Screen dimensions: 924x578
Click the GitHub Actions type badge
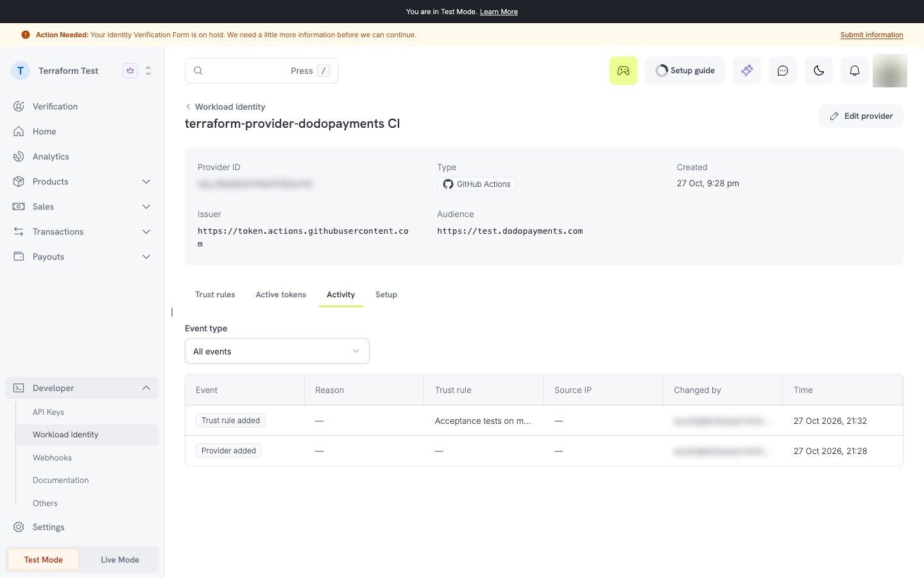477,184
